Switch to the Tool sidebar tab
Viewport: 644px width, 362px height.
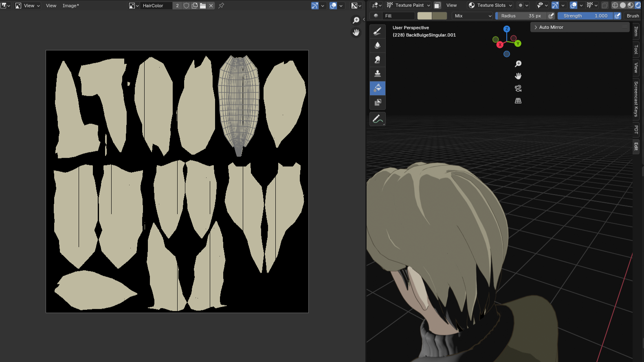(636, 49)
